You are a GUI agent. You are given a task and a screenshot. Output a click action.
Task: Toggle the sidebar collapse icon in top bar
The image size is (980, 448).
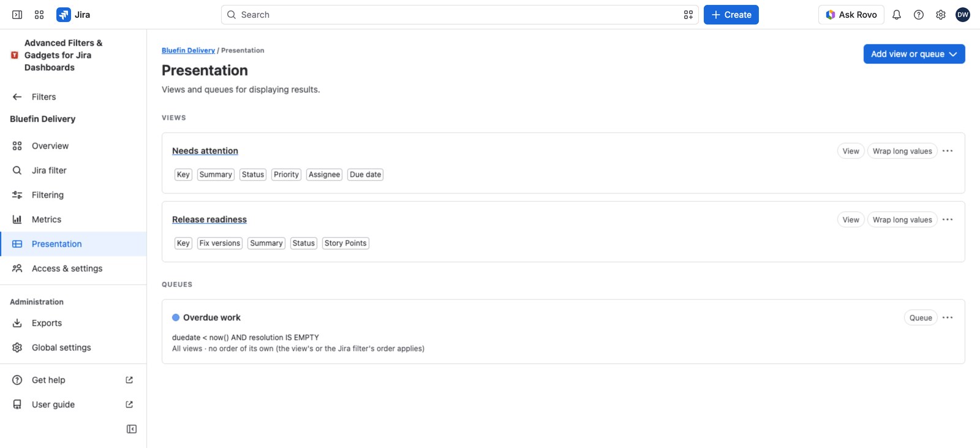[x=17, y=15]
